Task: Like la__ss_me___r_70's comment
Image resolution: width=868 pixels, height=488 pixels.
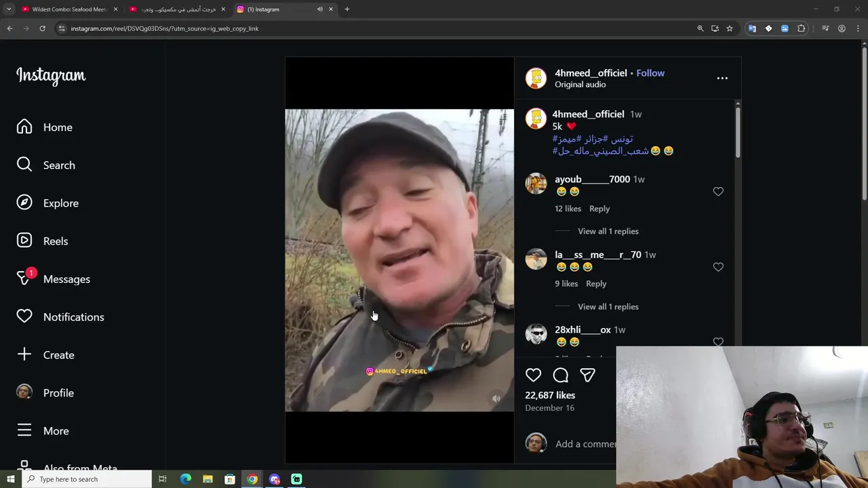Action: (718, 267)
